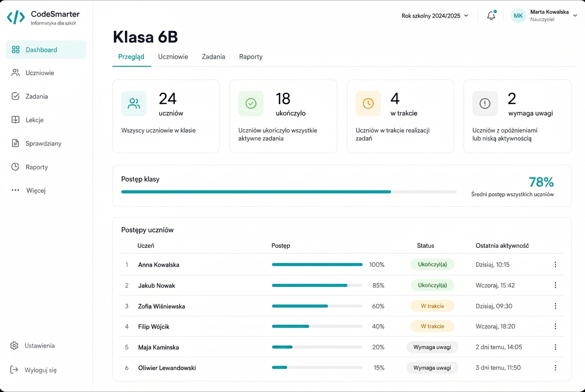The height and width of the screenshot is (392, 585).
Task: Open the Marta Kowalska account menu chevron
Action: click(x=575, y=16)
